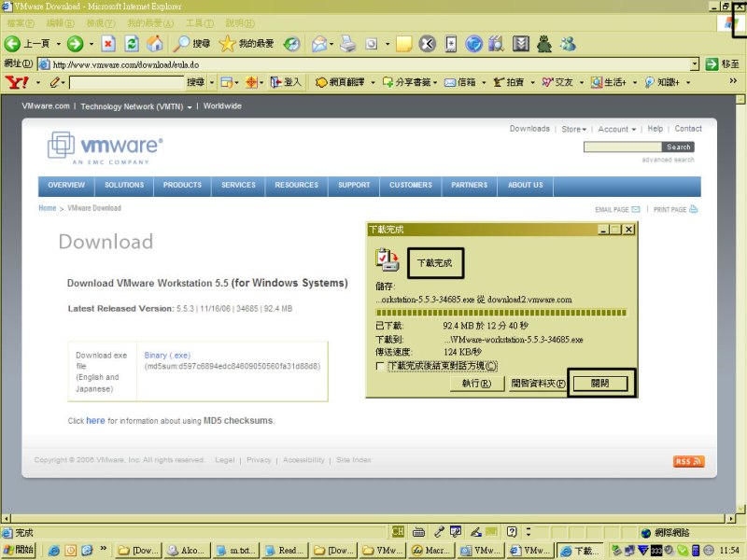Open the Windows 開始 Start button
Viewport: 747px width, 560px height.
[x=18, y=551]
